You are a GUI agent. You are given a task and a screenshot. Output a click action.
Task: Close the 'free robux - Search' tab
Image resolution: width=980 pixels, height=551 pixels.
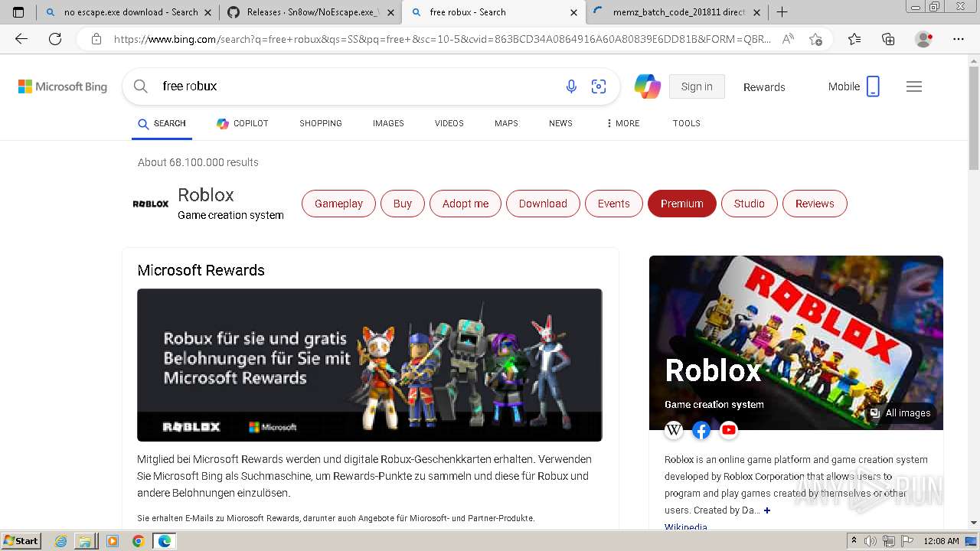[x=574, y=12]
